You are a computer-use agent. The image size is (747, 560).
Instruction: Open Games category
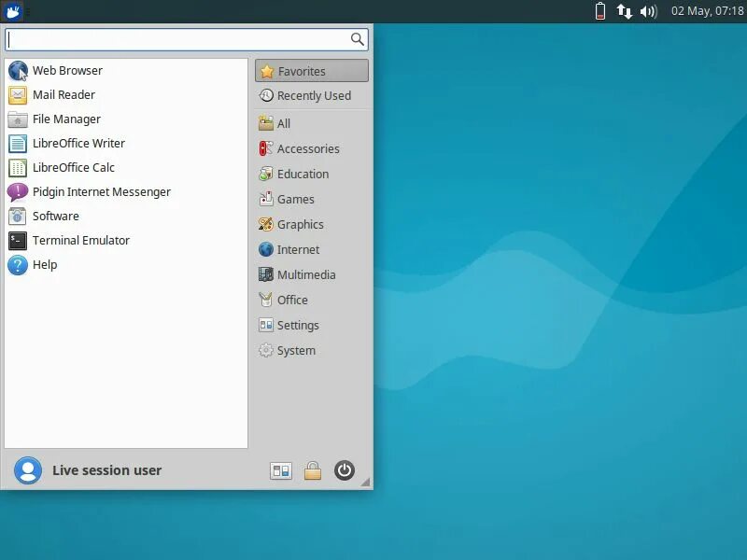tap(312, 200)
